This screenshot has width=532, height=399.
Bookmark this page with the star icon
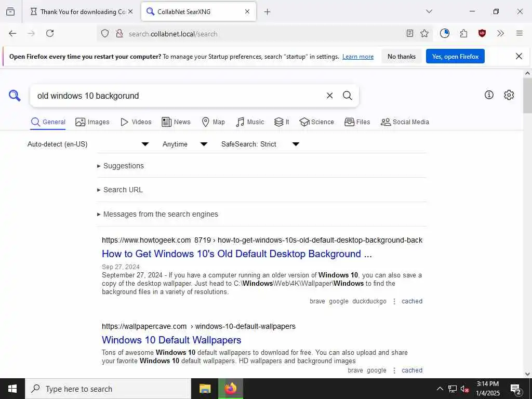coord(424,33)
